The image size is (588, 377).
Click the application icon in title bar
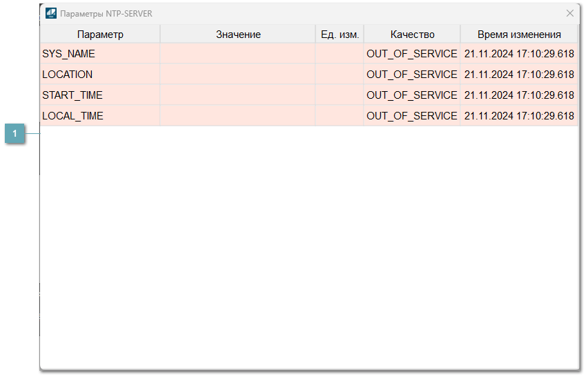pyautogui.click(x=51, y=13)
